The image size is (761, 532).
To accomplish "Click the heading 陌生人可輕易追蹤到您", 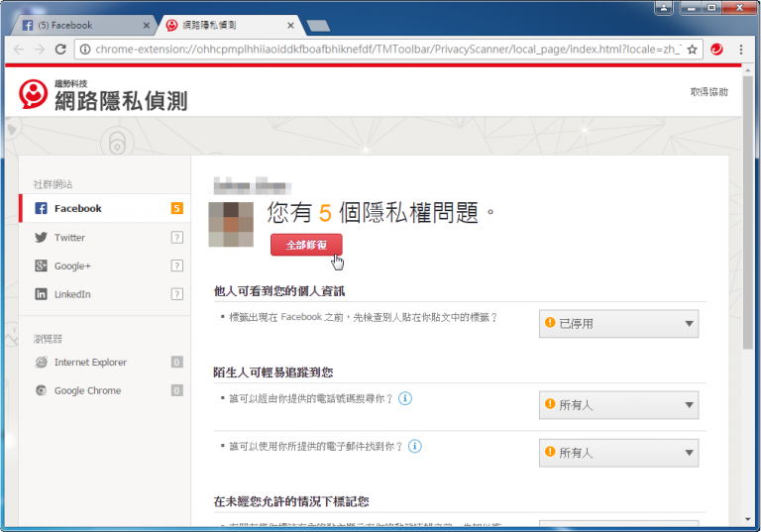I will (x=273, y=372).
